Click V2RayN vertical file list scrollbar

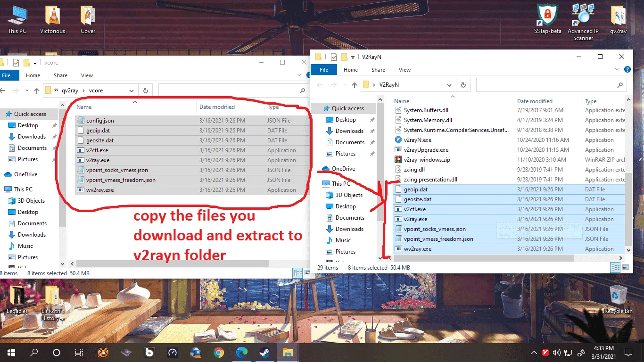click(628, 208)
